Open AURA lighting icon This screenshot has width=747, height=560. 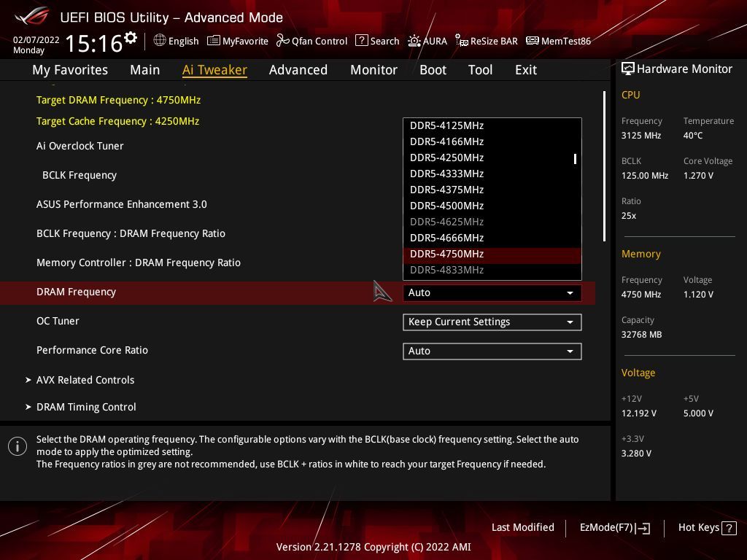414,41
